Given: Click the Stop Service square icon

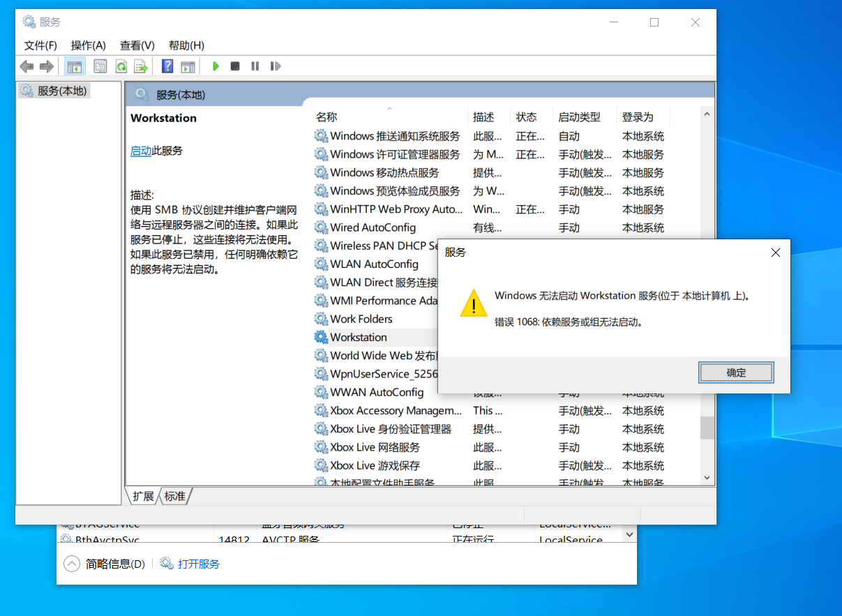Looking at the screenshot, I should (235, 66).
